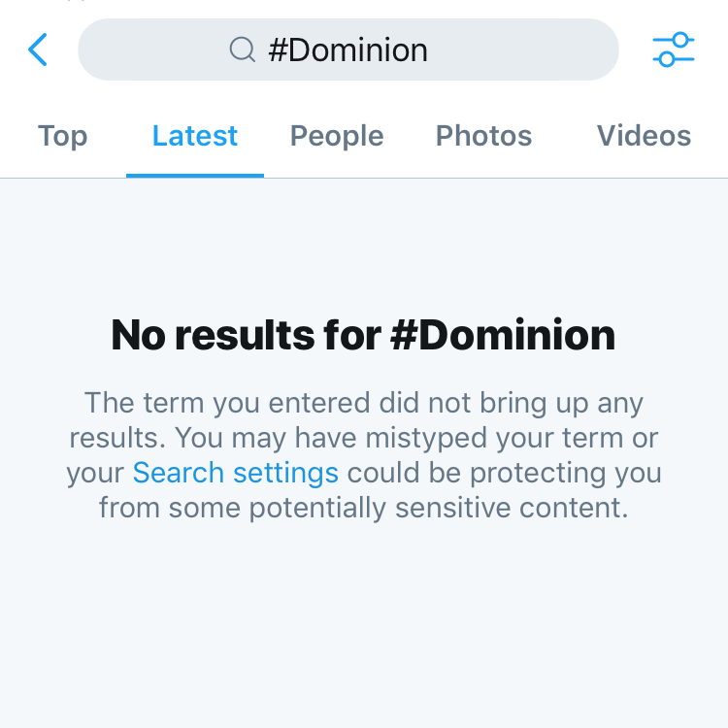Screen dimensions: 728x728
Task: Go back using the blue arrow
Action: tap(38, 50)
